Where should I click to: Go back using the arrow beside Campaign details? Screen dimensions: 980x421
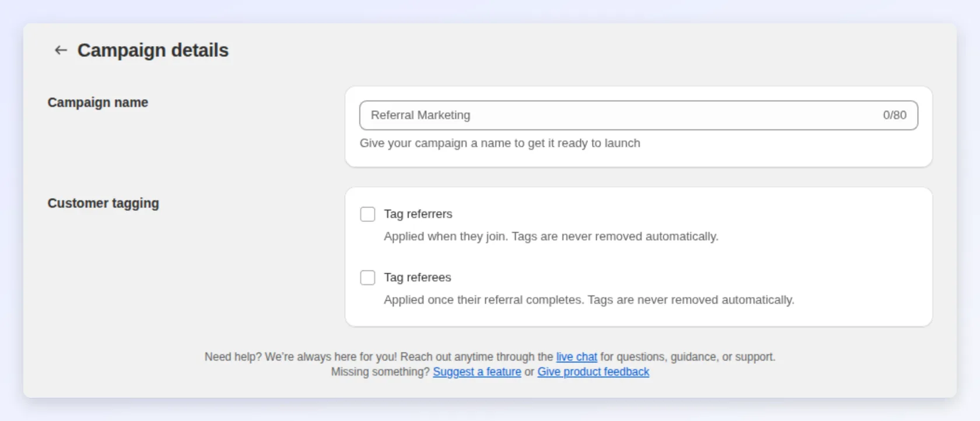[61, 50]
